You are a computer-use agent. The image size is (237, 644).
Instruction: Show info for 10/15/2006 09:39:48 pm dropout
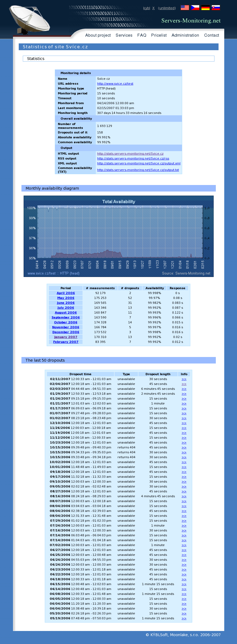184,448
